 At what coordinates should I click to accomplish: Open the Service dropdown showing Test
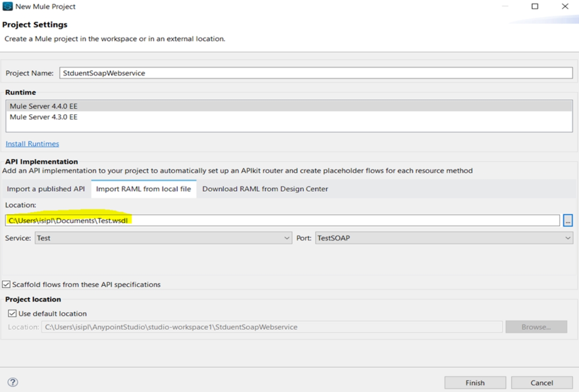(x=164, y=238)
